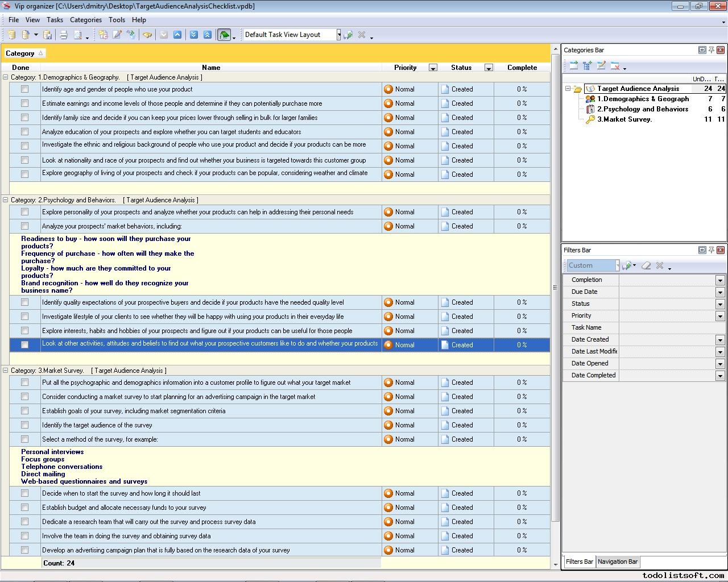Select 3.Market Survey in the category tree

coord(624,119)
